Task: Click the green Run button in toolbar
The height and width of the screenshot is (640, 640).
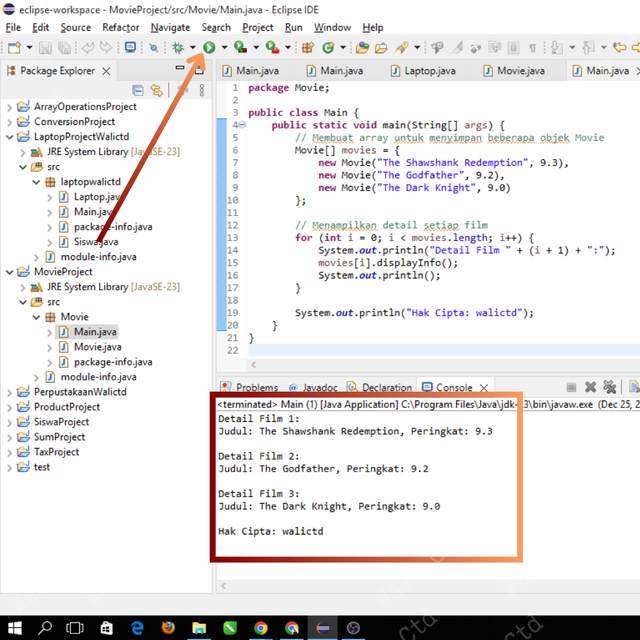Action: pyautogui.click(x=210, y=47)
